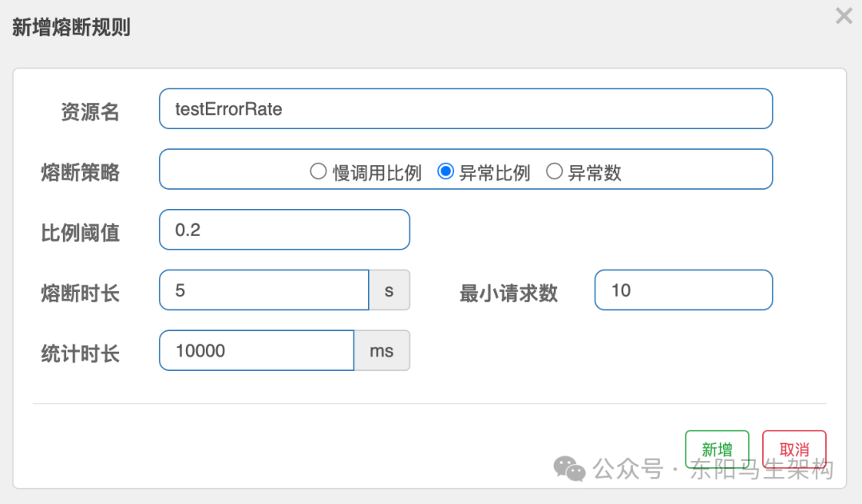Click the 慢调用比例 label text
The width and height of the screenshot is (862, 504).
coord(377,173)
